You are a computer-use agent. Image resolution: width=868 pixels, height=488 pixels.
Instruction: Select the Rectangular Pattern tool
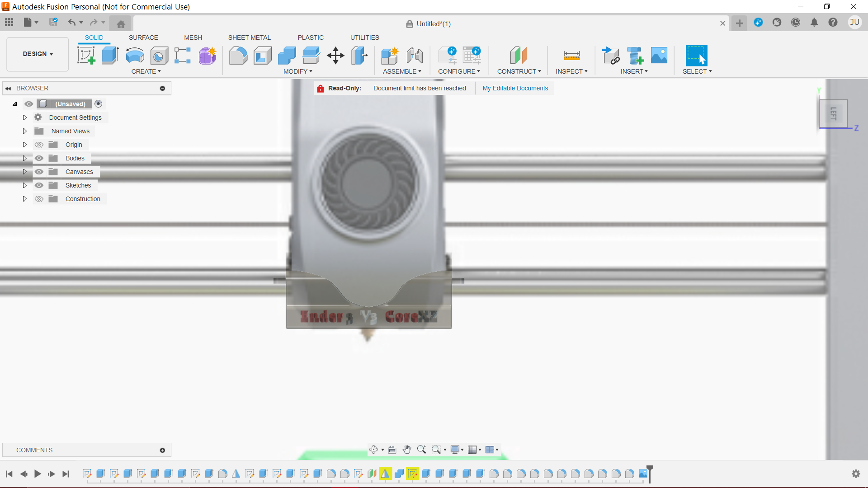click(183, 56)
